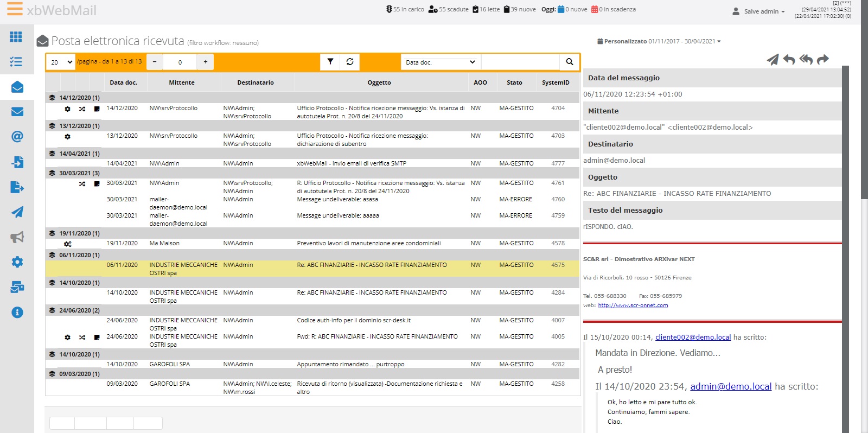Click note icon on the 30/03/2021 NW\Admin row
This screenshot has width=868, height=433.
tap(97, 184)
